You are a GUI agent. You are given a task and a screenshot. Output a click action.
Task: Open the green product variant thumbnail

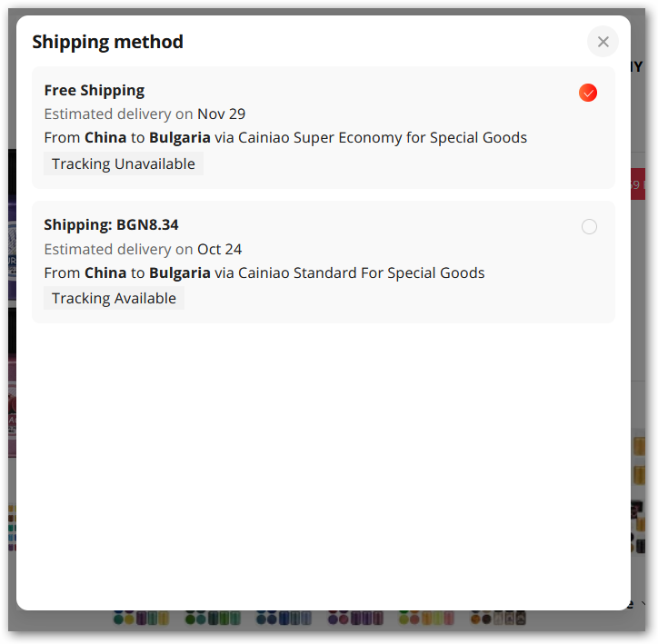213,619
